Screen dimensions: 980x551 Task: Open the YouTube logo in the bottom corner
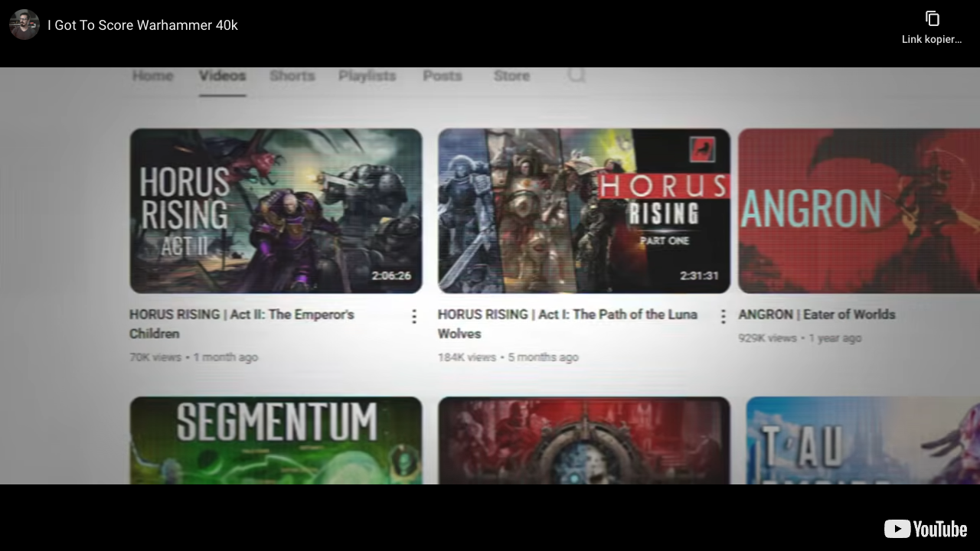pos(926,529)
